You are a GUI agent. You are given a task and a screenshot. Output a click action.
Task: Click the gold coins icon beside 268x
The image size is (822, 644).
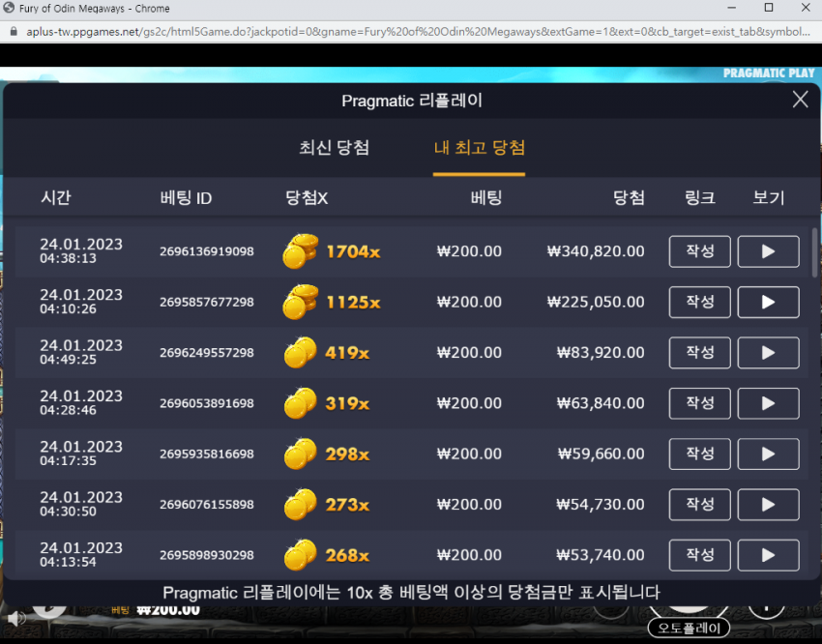(x=301, y=555)
